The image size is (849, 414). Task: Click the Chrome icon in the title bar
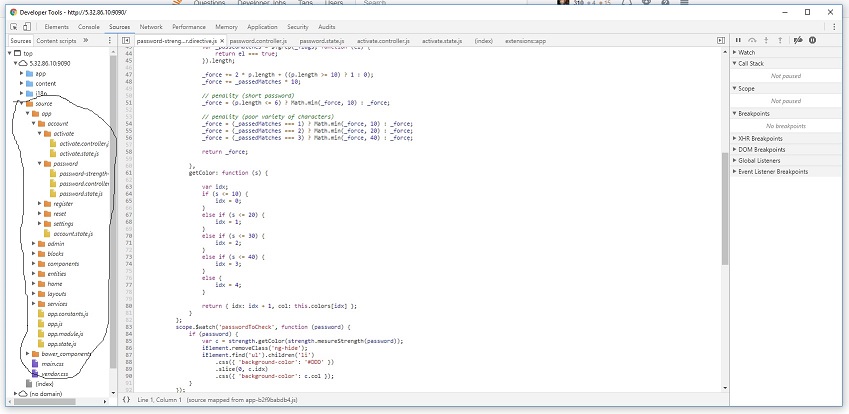click(14, 12)
